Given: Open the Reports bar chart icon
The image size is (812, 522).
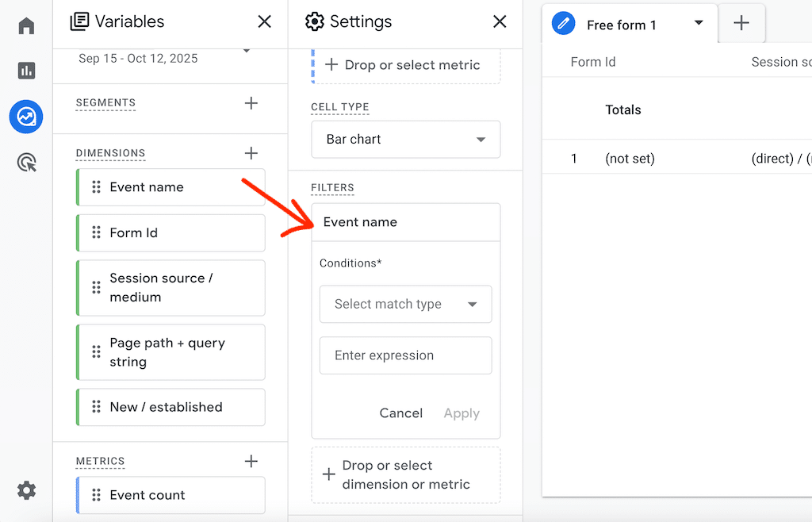Looking at the screenshot, I should [26, 71].
